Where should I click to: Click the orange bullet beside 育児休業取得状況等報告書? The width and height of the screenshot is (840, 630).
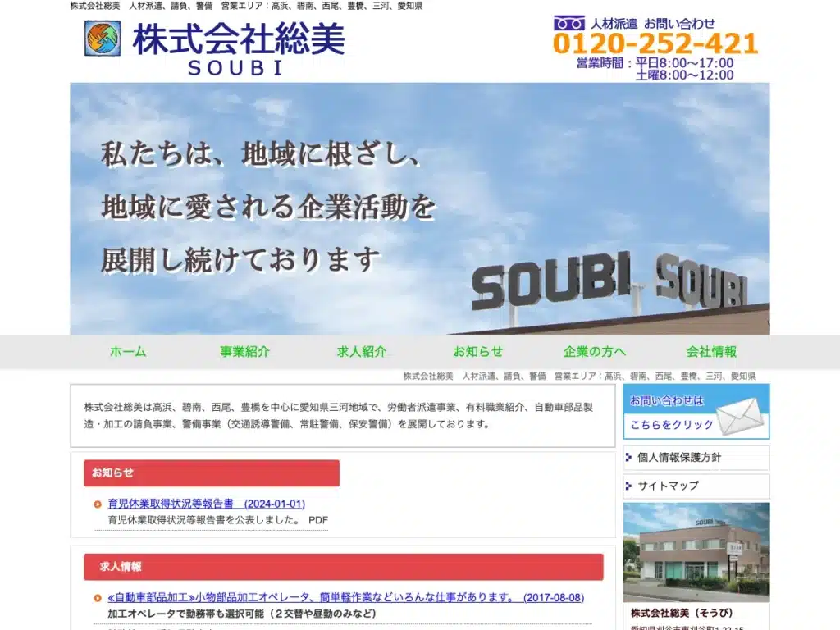pyautogui.click(x=98, y=504)
